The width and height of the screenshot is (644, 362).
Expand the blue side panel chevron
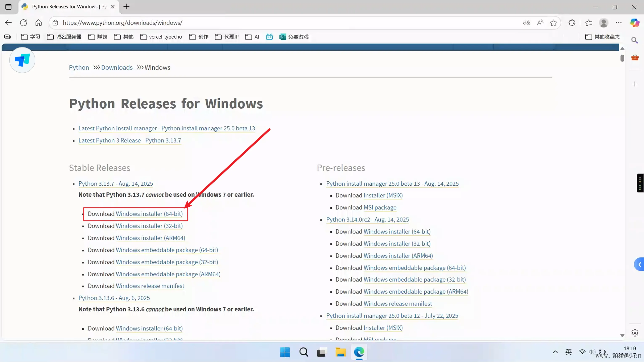(640, 264)
